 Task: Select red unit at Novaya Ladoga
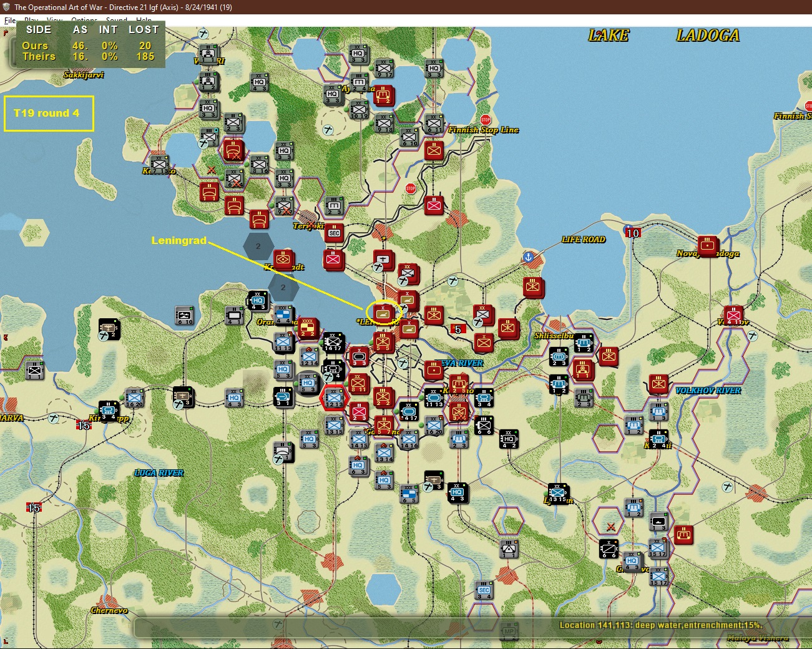[x=707, y=245]
